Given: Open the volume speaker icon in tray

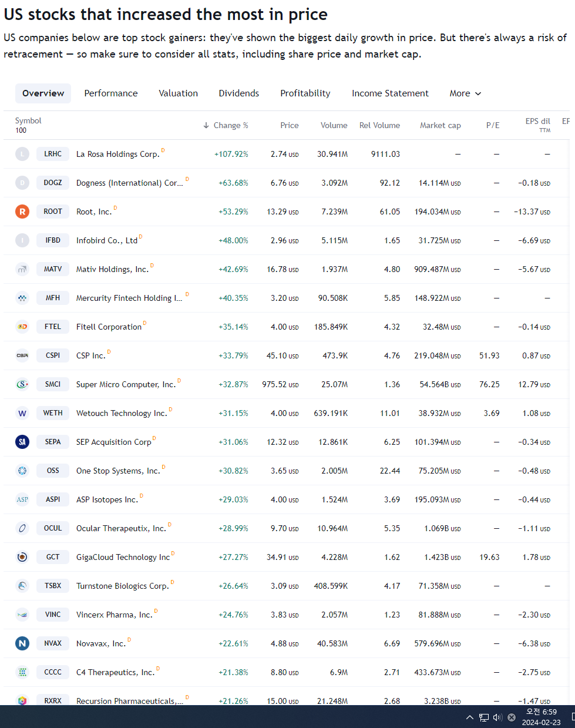Looking at the screenshot, I should 497,717.
